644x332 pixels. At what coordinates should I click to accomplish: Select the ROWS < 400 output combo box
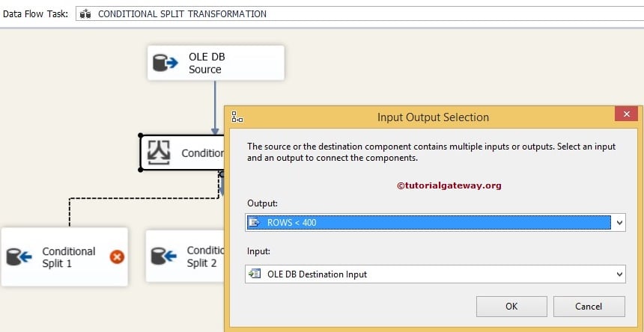pyautogui.click(x=435, y=223)
